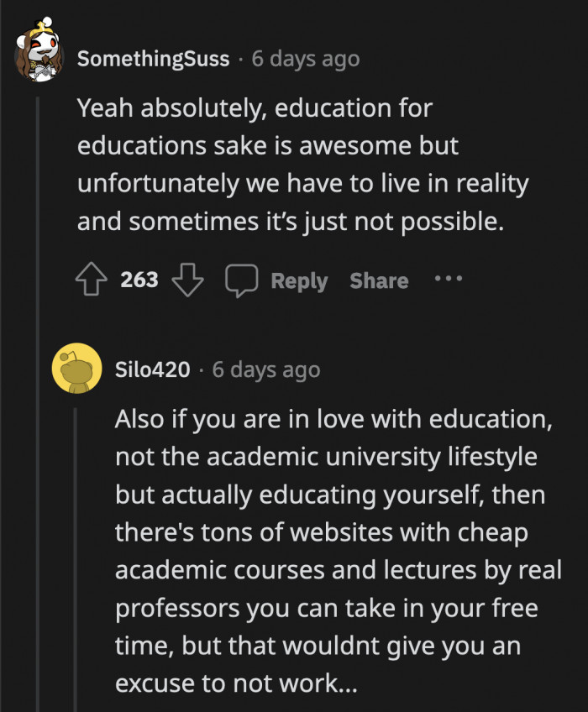Image resolution: width=588 pixels, height=712 pixels.
Task: Visit Silo420's profile via username
Action: (153, 370)
